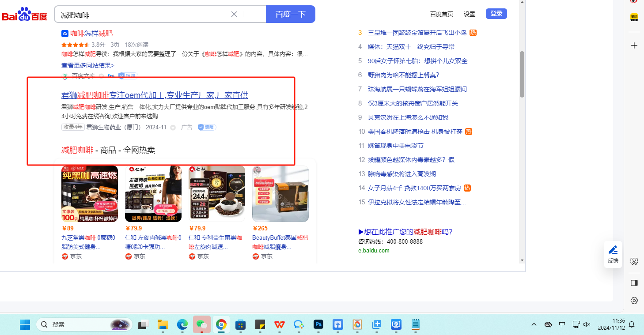644x335 pixels.
Task: Go to 百度首页 in top navigation
Action: (x=442, y=14)
